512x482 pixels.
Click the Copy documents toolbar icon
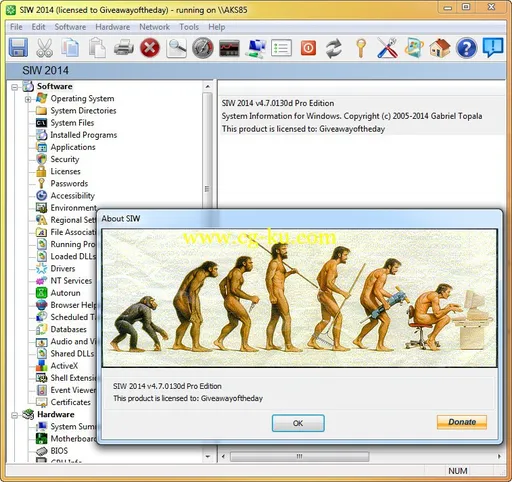coord(70,48)
